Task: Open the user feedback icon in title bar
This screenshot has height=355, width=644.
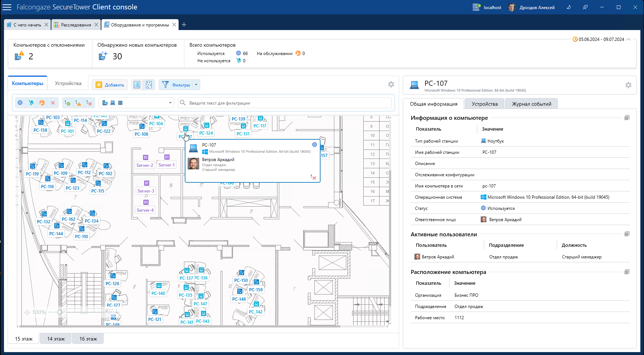Action: click(585, 7)
